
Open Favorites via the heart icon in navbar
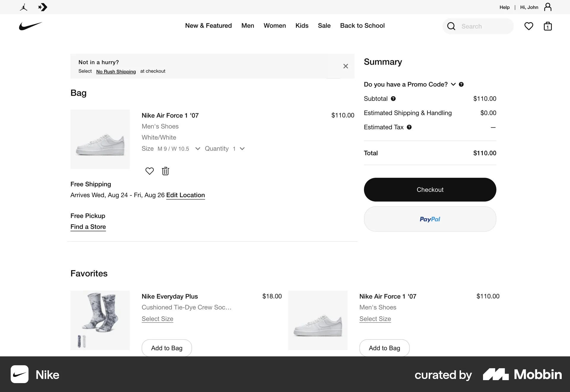point(529,26)
